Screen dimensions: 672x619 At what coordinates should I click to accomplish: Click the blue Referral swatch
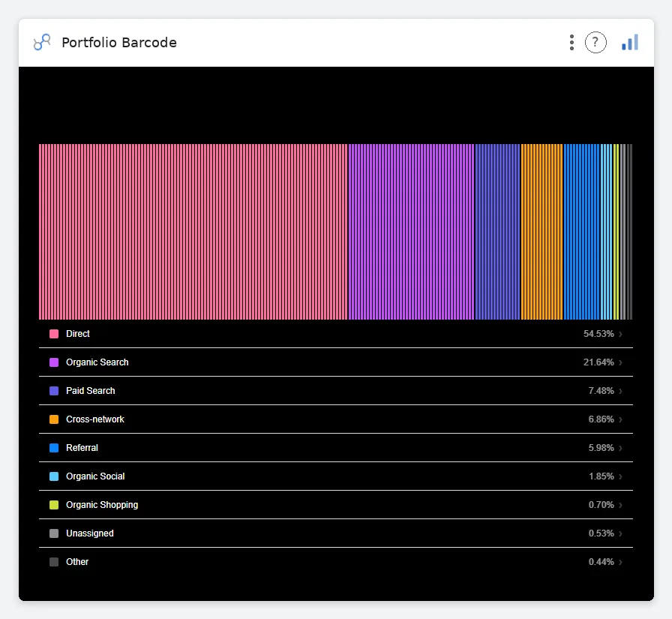tap(54, 448)
